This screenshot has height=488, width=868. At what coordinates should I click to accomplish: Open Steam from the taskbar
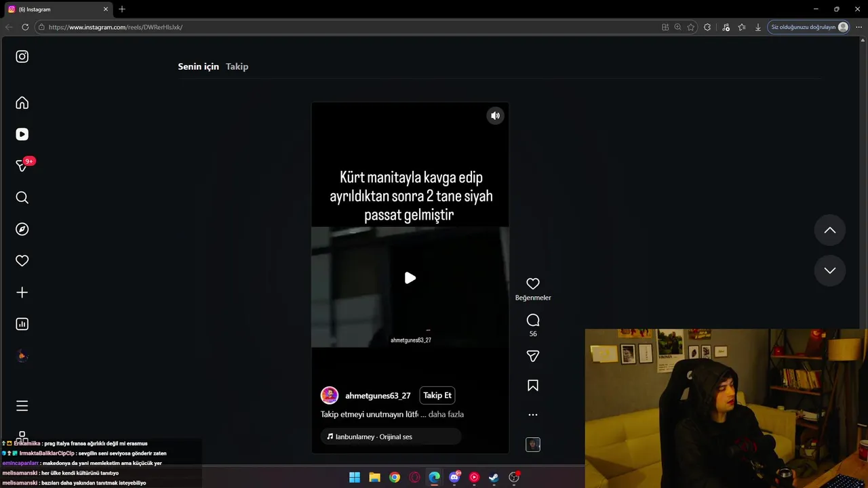(494, 477)
